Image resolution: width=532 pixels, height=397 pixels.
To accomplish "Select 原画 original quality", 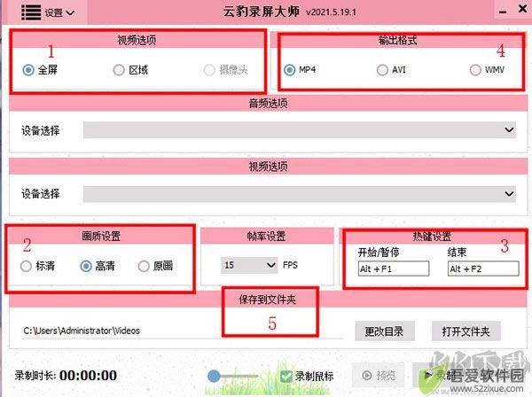I will pos(144,266).
